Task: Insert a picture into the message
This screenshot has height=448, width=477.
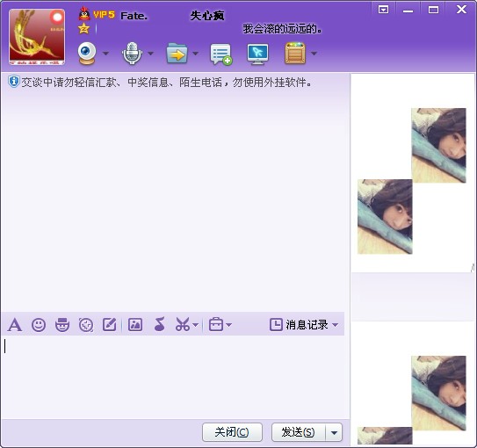Action: click(135, 324)
